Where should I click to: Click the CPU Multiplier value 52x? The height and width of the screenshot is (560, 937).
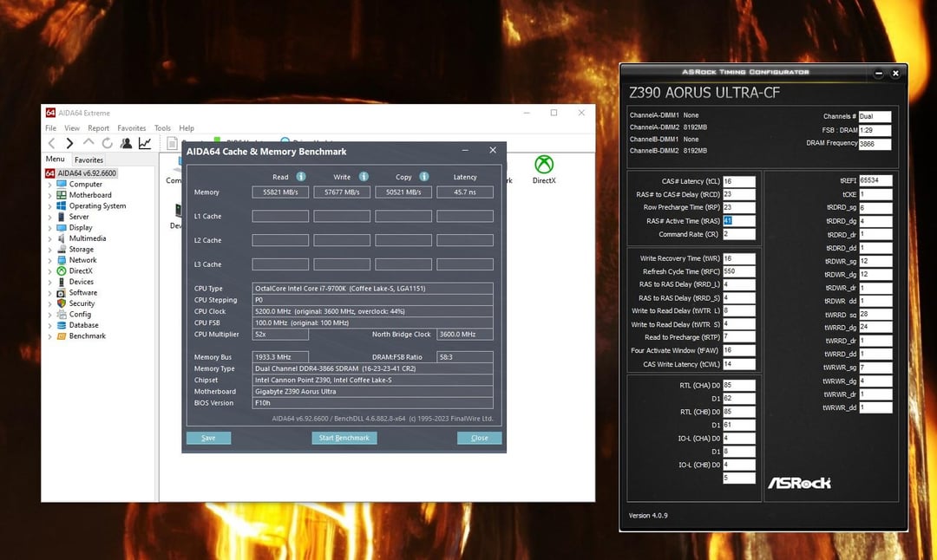click(x=280, y=335)
